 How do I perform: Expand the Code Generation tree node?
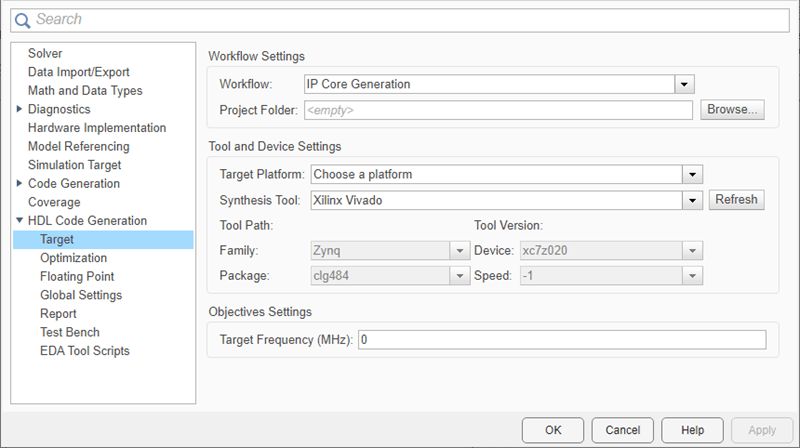(x=19, y=183)
